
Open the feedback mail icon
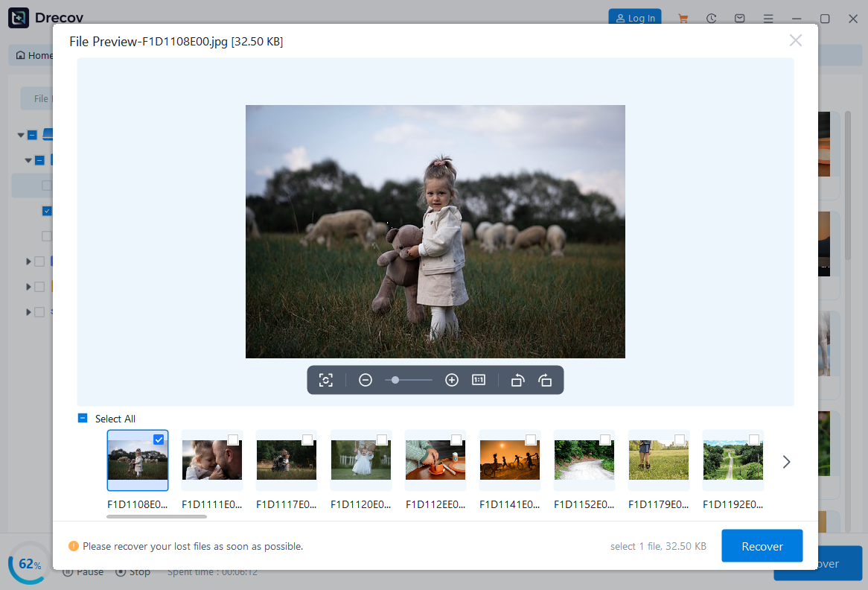pos(740,19)
